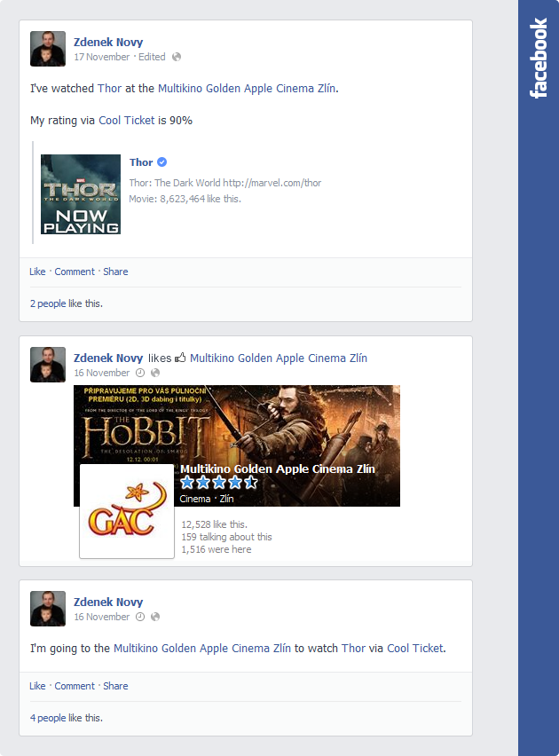Click the clock icon on the Multikino likes post
This screenshot has height=756, width=559.
140,373
